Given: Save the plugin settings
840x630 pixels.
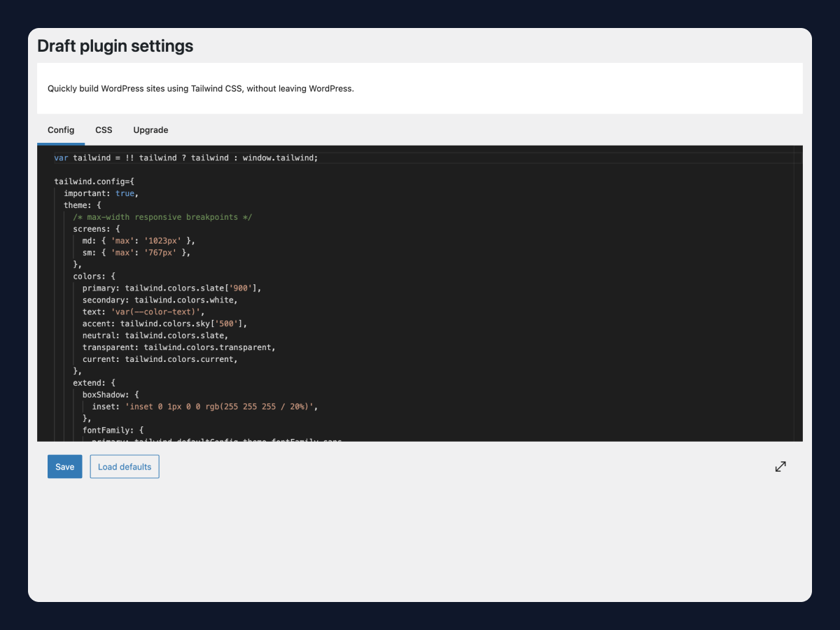Looking at the screenshot, I should click(x=65, y=467).
